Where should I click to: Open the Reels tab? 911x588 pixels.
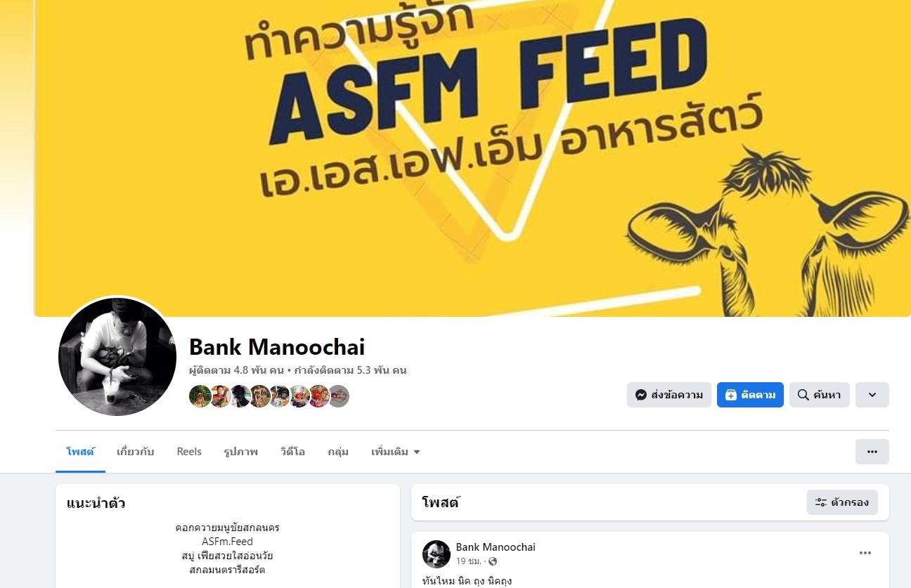[189, 452]
